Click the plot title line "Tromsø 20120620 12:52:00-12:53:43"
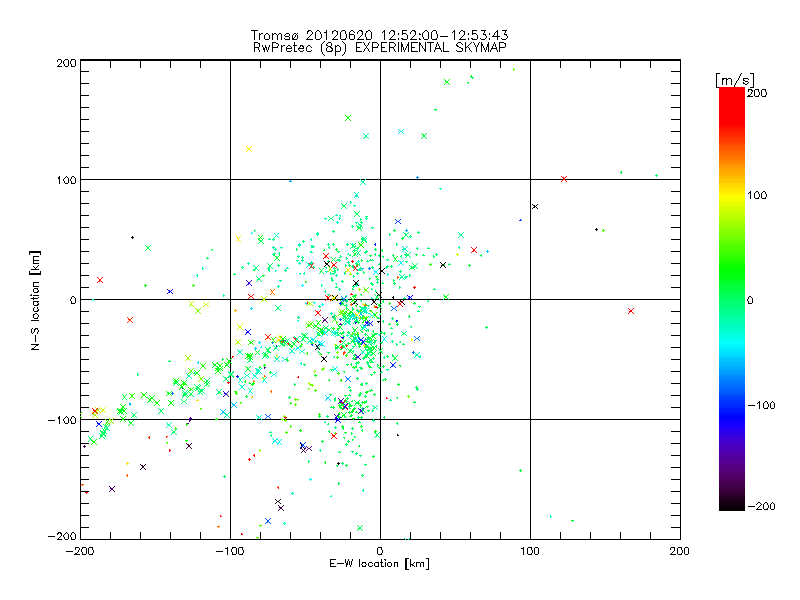This screenshot has height=600, width=800. coord(379,35)
